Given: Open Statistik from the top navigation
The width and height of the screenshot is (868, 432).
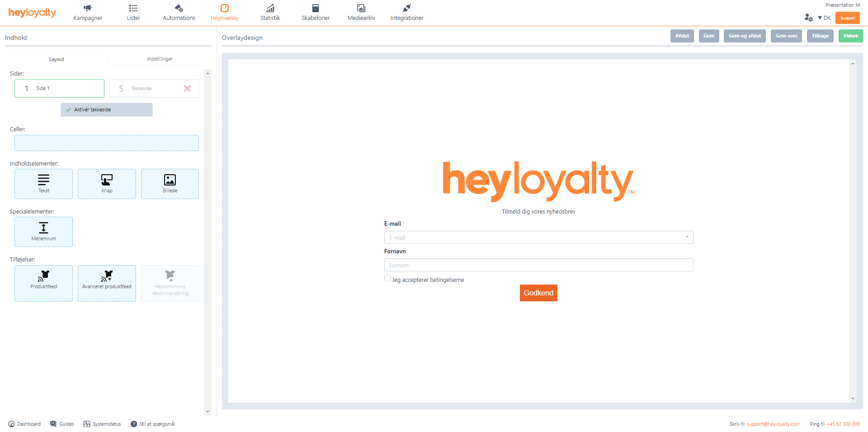Looking at the screenshot, I should coord(270,12).
